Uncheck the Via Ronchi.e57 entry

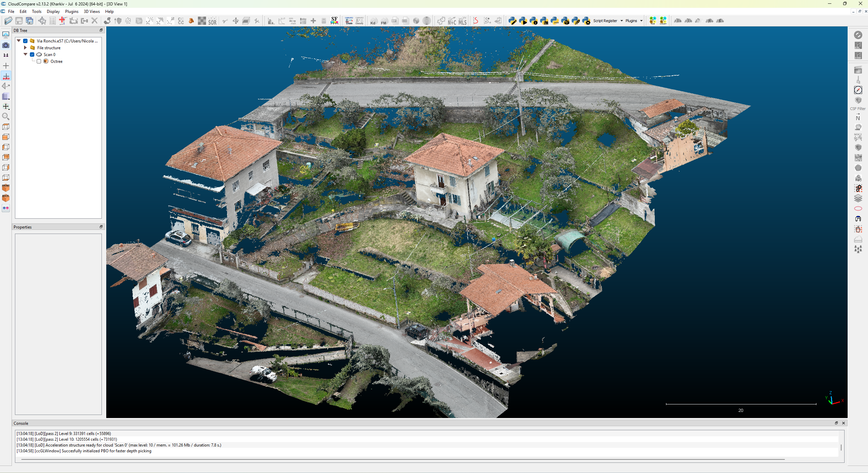pos(25,41)
